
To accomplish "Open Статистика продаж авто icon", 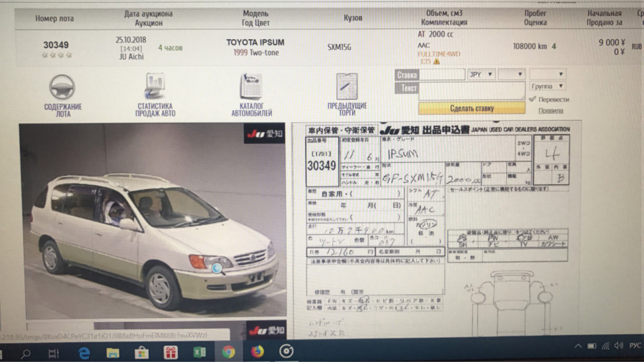I will pyautogui.click(x=155, y=86).
